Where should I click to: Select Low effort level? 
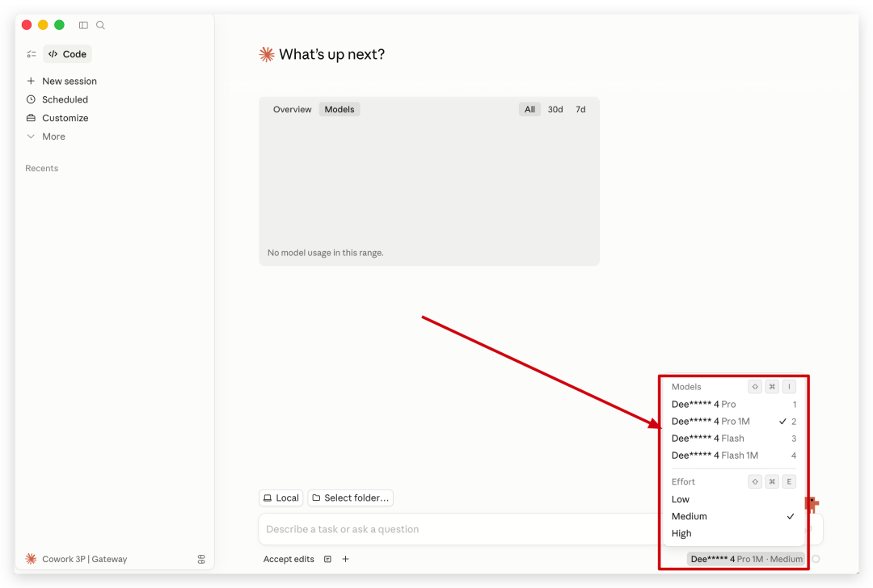pyautogui.click(x=681, y=499)
